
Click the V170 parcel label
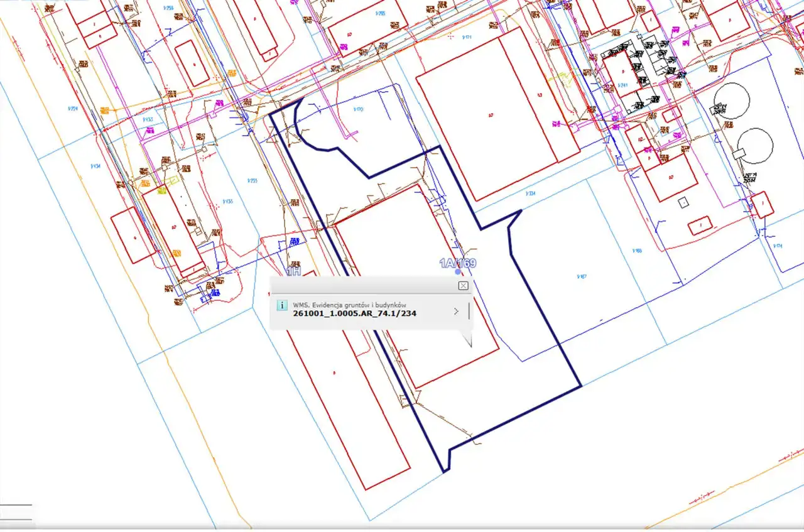click(x=358, y=109)
